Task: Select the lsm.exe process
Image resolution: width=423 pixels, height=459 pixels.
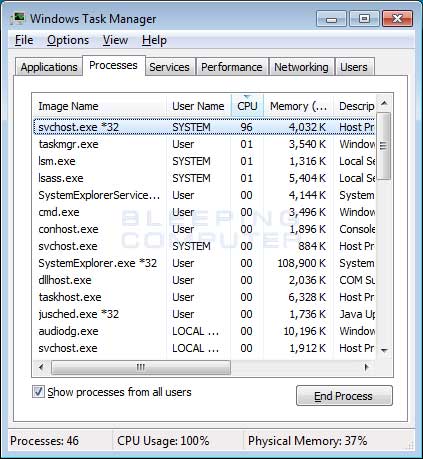Action: tap(204, 161)
